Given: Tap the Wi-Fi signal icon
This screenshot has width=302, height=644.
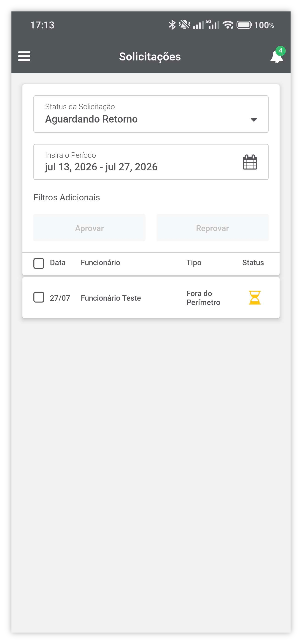Looking at the screenshot, I should [x=228, y=25].
